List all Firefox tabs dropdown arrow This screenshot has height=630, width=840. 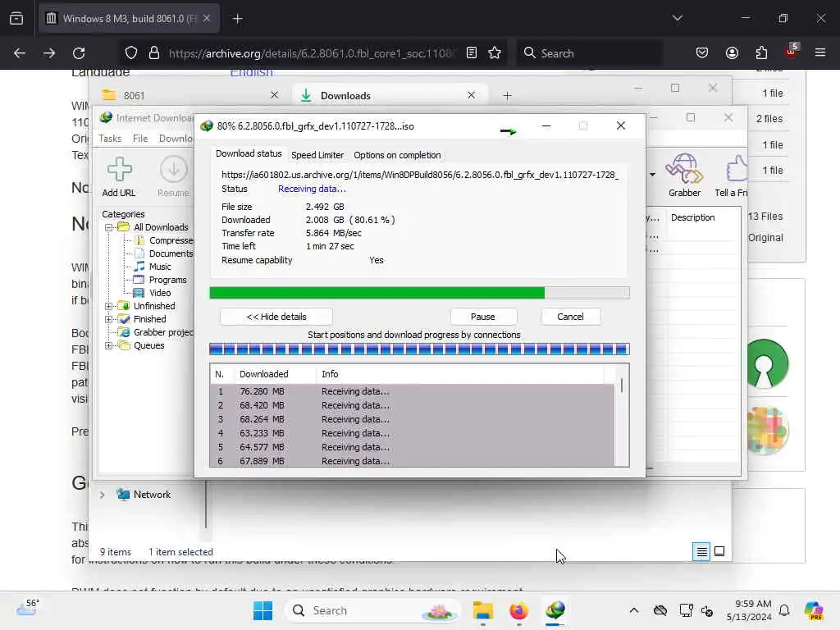(677, 18)
